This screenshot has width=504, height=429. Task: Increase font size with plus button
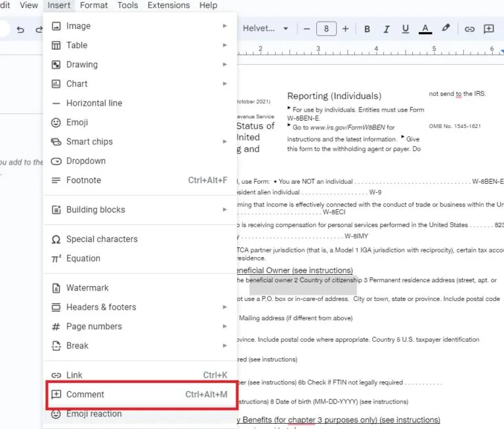click(x=346, y=29)
